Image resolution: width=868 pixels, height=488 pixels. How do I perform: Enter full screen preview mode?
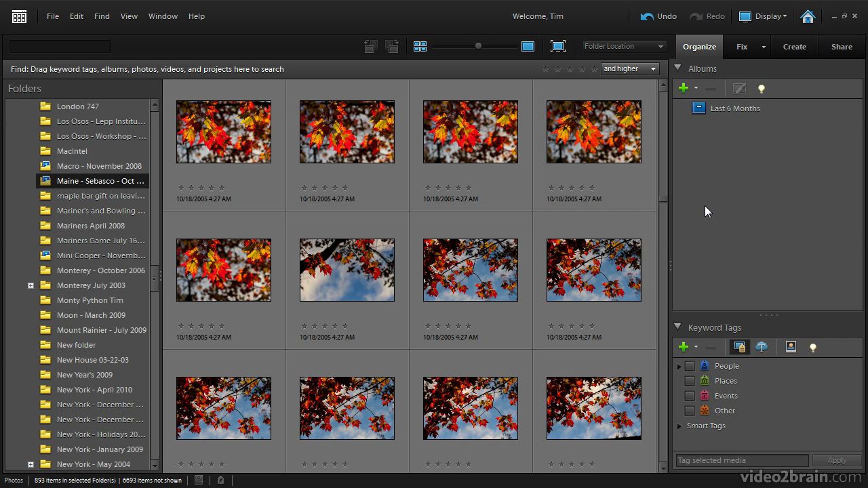[557, 46]
